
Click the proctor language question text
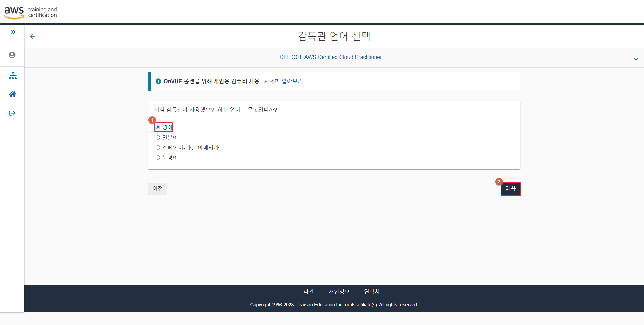tap(216, 110)
